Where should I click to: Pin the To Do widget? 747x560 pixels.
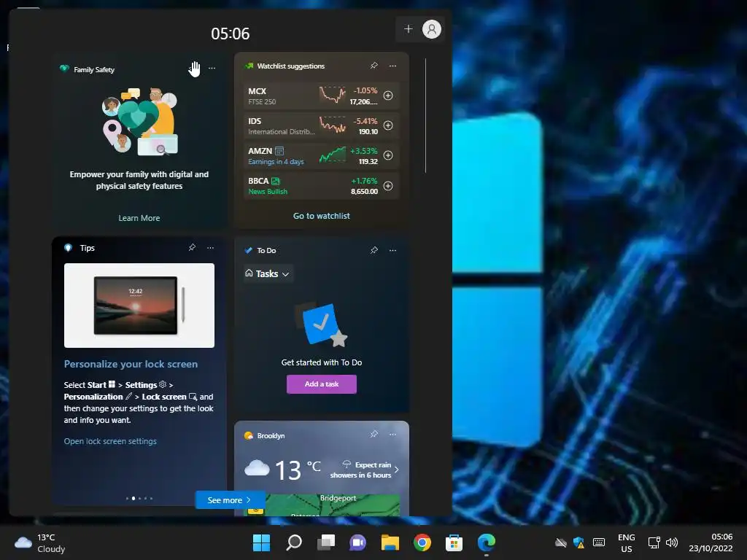coord(374,250)
